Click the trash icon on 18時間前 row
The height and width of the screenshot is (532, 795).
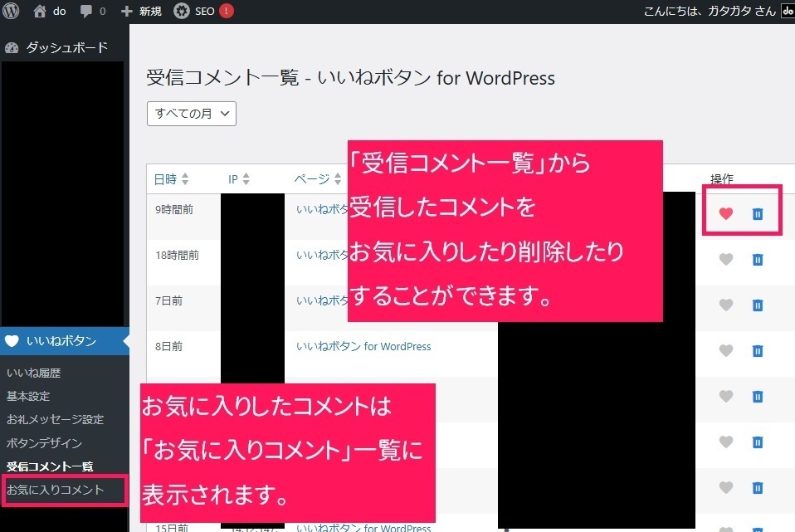[758, 259]
